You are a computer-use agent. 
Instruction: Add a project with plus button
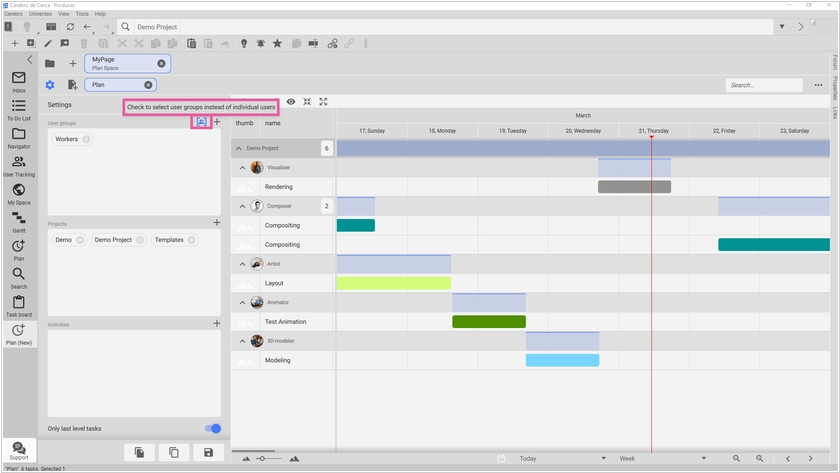click(217, 222)
